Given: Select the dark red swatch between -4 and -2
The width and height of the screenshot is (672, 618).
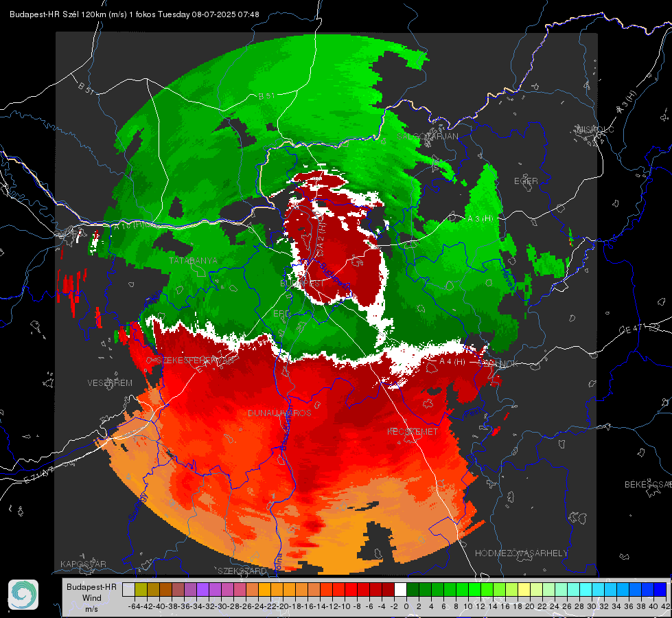Looking at the screenshot, I should pos(388,589).
